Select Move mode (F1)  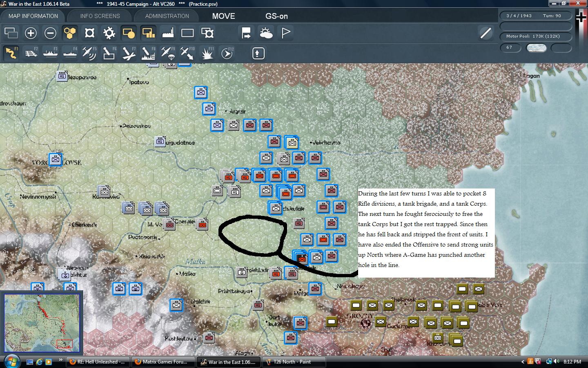click(11, 53)
